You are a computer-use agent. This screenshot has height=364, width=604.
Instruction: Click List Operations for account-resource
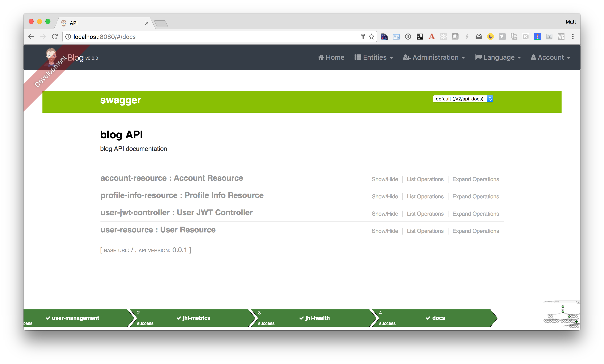pyautogui.click(x=425, y=179)
